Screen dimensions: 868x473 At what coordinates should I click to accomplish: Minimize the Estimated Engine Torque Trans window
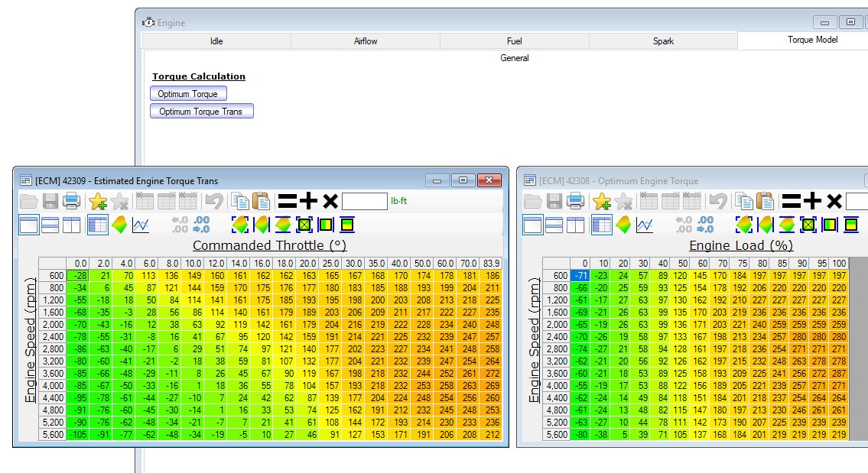(x=437, y=180)
